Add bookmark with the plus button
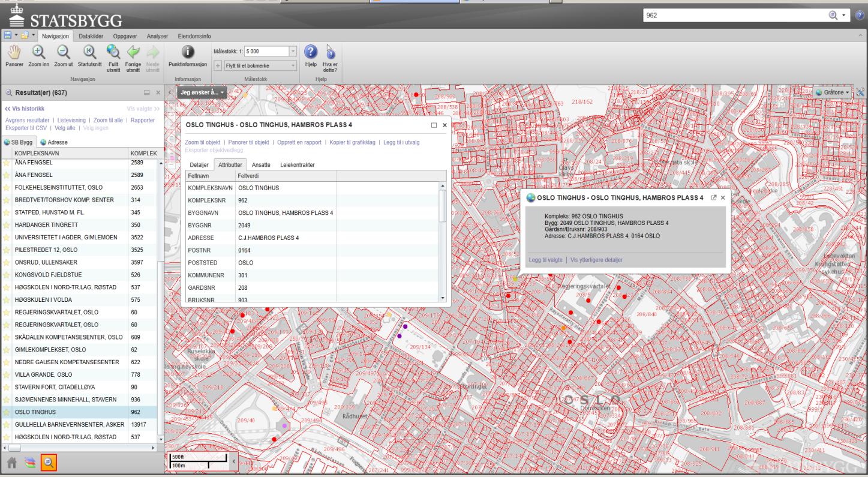 (218, 65)
